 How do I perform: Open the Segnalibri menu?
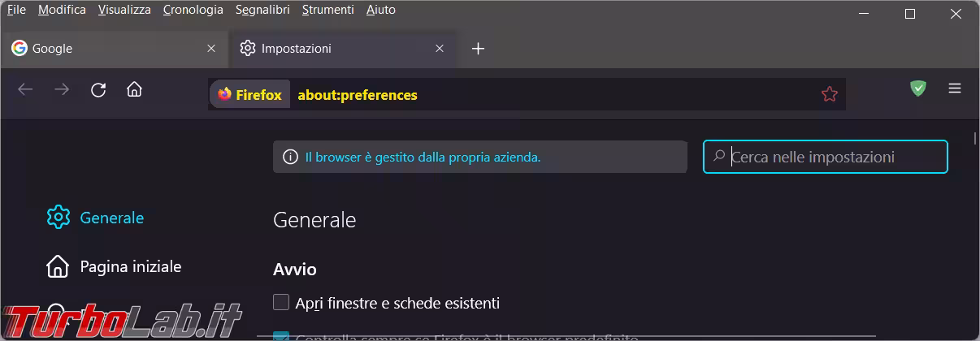coord(262,10)
